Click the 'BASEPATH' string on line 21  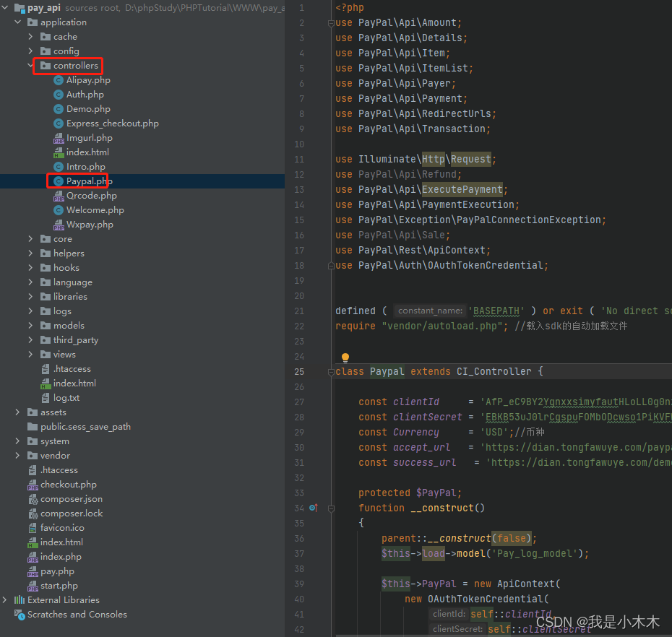coord(496,311)
